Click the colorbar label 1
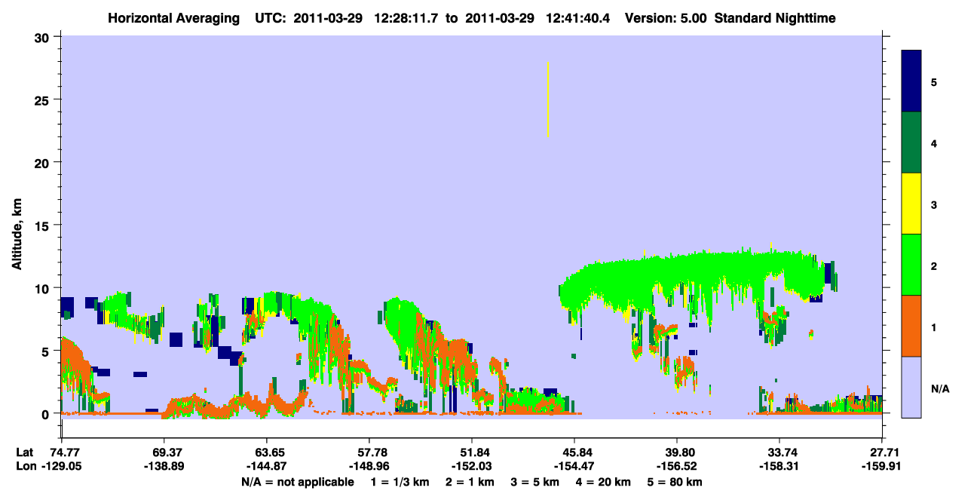The image size is (980, 503). pos(934,327)
